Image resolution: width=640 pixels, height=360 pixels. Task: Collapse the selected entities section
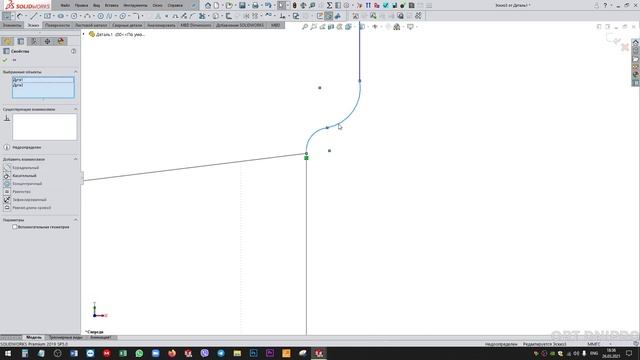[x=76, y=72]
